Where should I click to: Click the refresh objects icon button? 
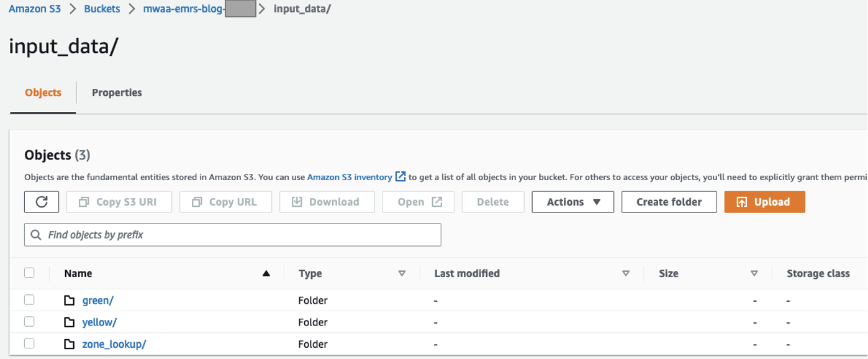point(42,202)
